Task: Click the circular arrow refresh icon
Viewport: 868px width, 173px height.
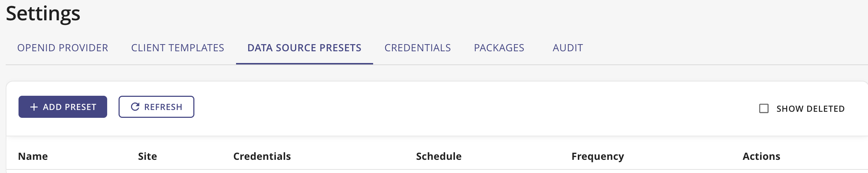Action: 135,107
